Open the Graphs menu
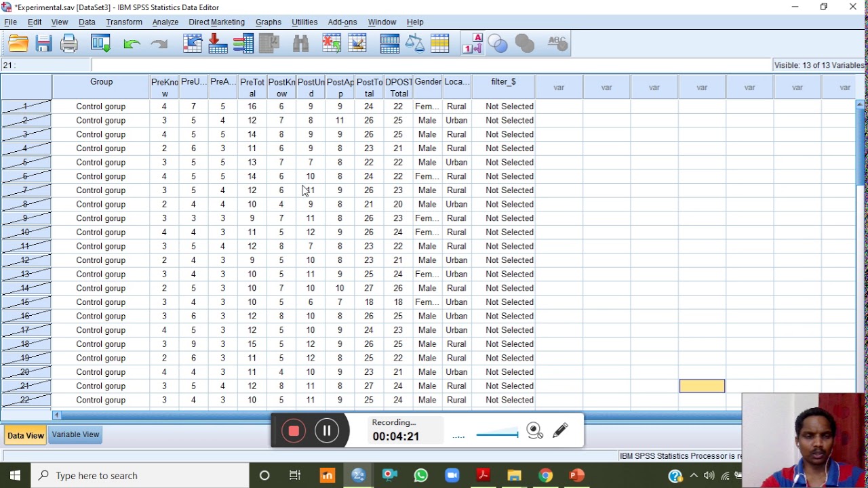868x488 pixels. coord(269,22)
